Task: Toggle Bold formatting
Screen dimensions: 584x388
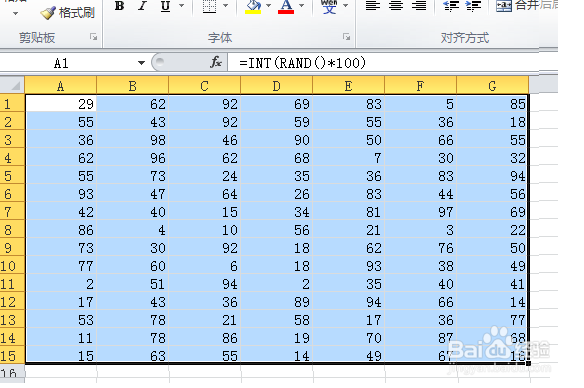Action: click(119, 6)
